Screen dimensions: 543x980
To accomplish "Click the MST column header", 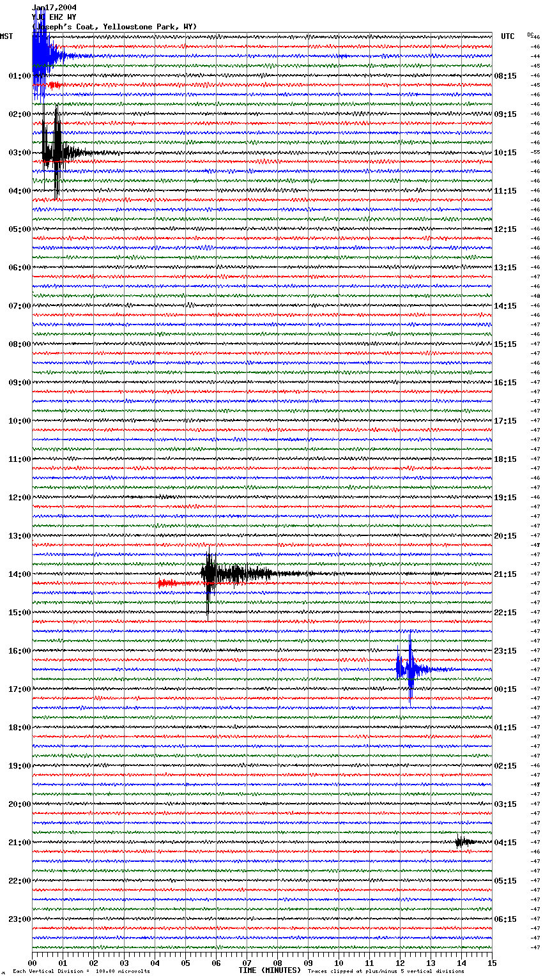I will (x=6, y=36).
